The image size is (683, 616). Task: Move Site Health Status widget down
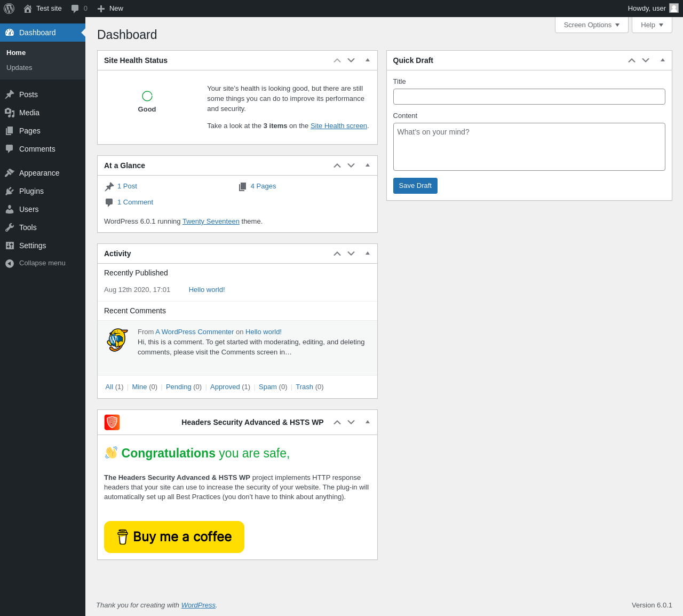tap(351, 60)
